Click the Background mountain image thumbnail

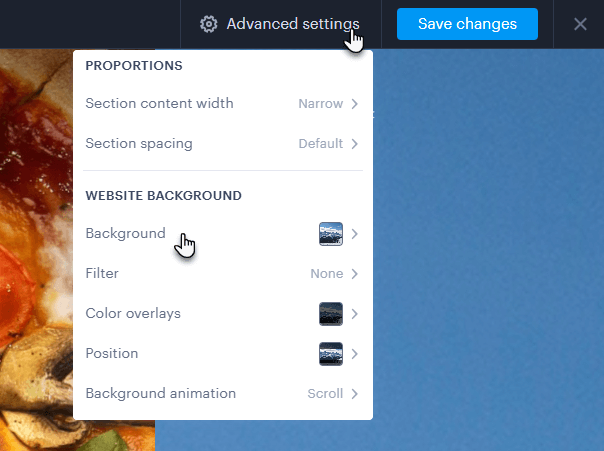(x=331, y=234)
